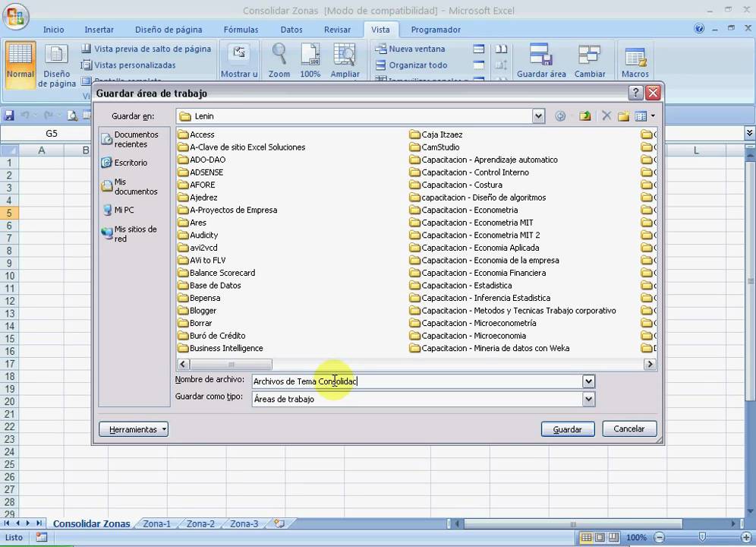Viewport: 756px width, 547px height.
Task: Click horizontal scrollbar thumb in file list
Action: click(x=231, y=364)
